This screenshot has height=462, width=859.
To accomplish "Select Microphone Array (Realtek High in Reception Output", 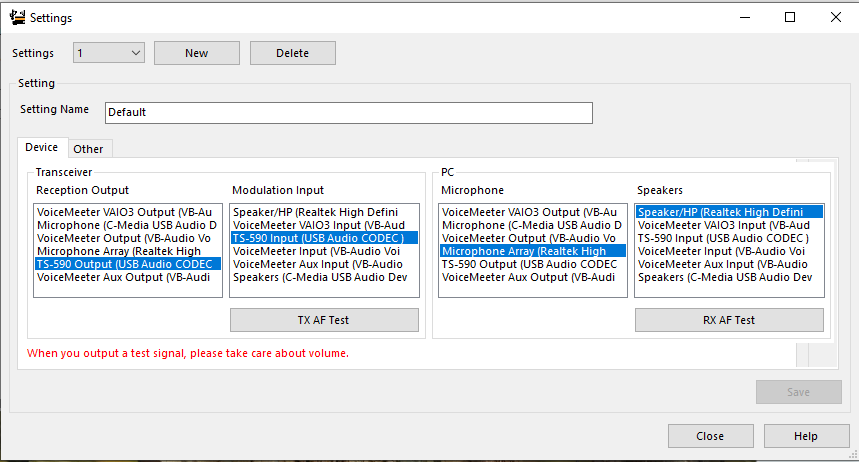I will click(x=128, y=251).
